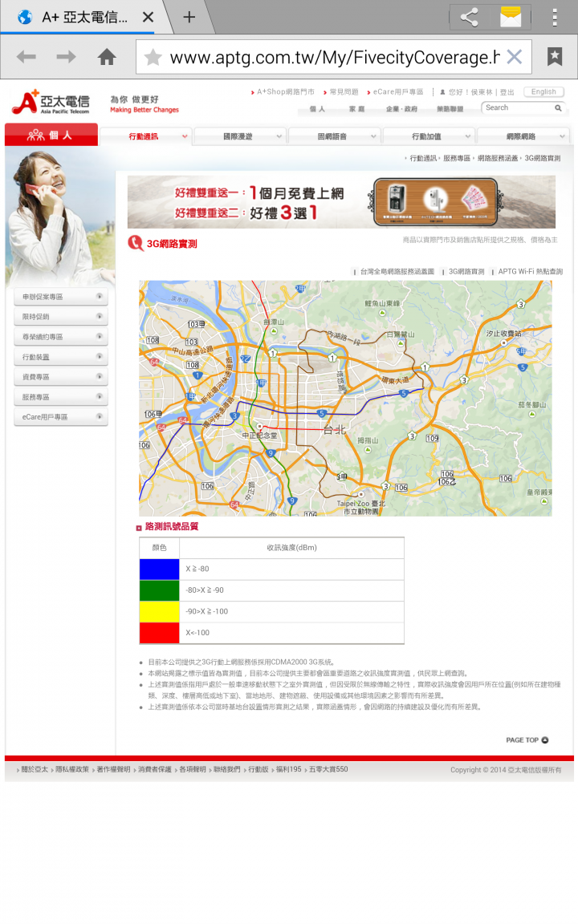Click the blue signal strength color swatch

point(159,569)
